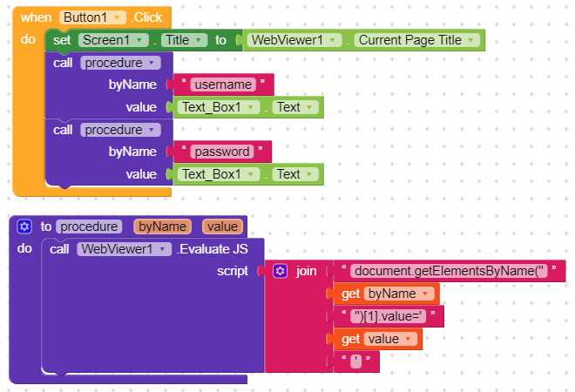
Task: Edit the ")[1].value=' text string
Action: click(x=388, y=316)
